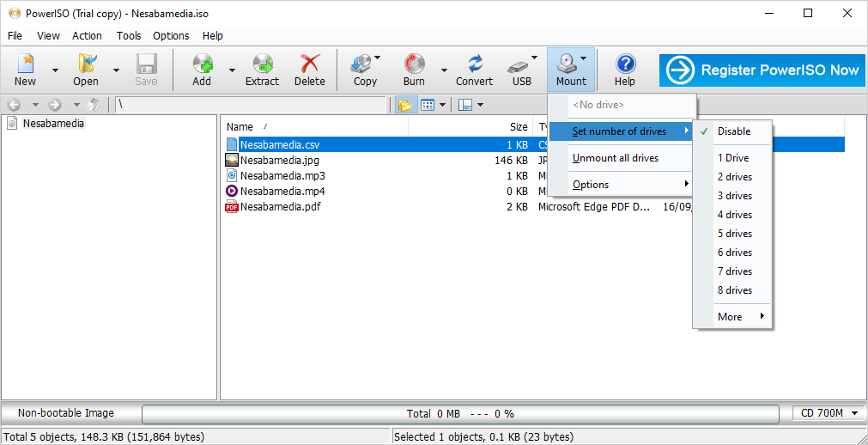Choose 1 Drive in submenu
The image size is (868, 445).
733,158
